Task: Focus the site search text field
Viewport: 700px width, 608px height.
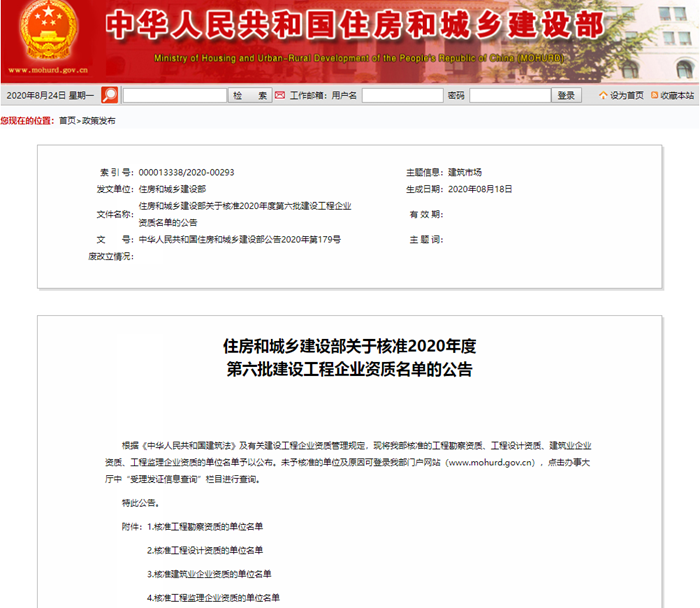Action: pyautogui.click(x=174, y=96)
